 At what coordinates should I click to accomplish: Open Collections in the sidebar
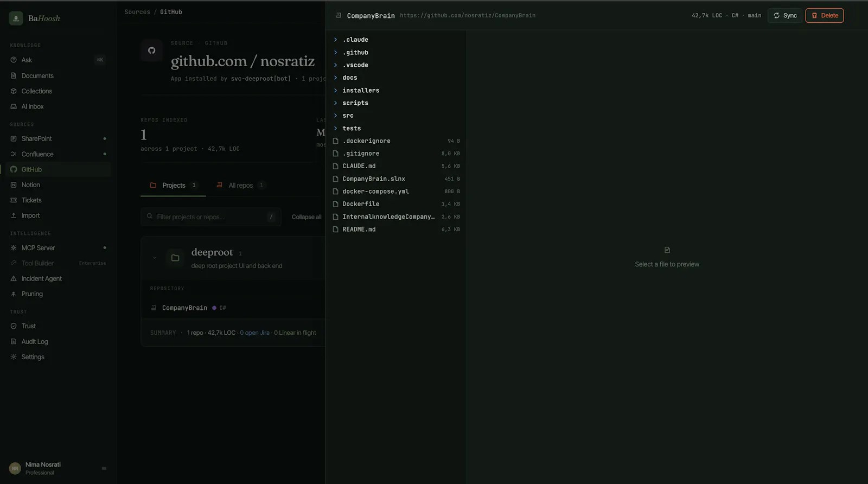pos(59,91)
